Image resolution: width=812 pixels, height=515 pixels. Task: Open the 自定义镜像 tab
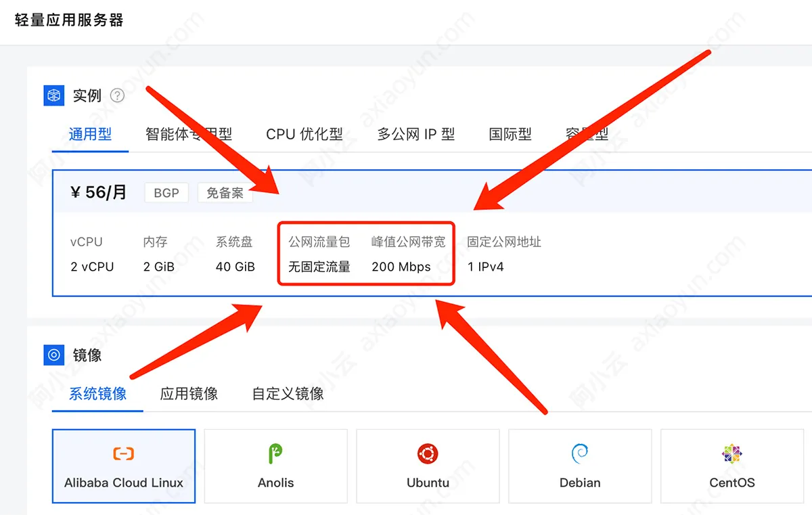coord(288,393)
